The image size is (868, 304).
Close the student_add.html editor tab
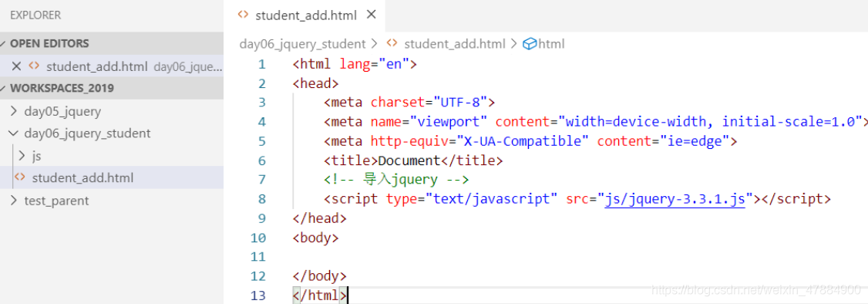coord(372,15)
